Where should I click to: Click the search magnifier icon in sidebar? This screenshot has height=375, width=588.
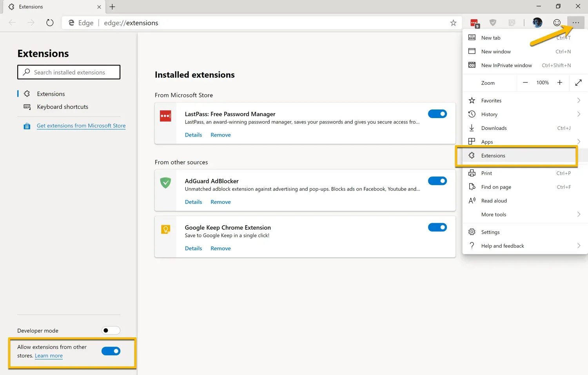(x=27, y=72)
